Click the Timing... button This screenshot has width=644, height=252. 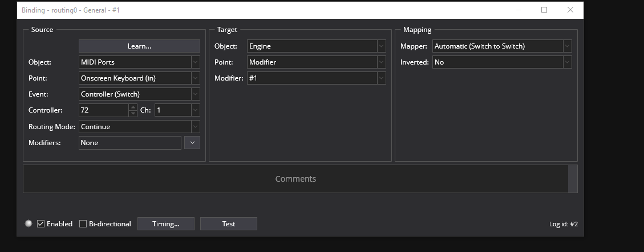(x=166, y=224)
